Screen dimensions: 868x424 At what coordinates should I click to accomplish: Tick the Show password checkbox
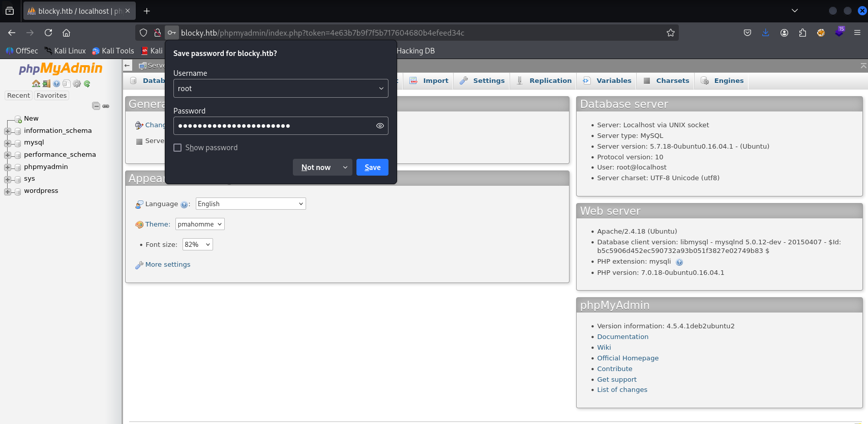coord(177,148)
